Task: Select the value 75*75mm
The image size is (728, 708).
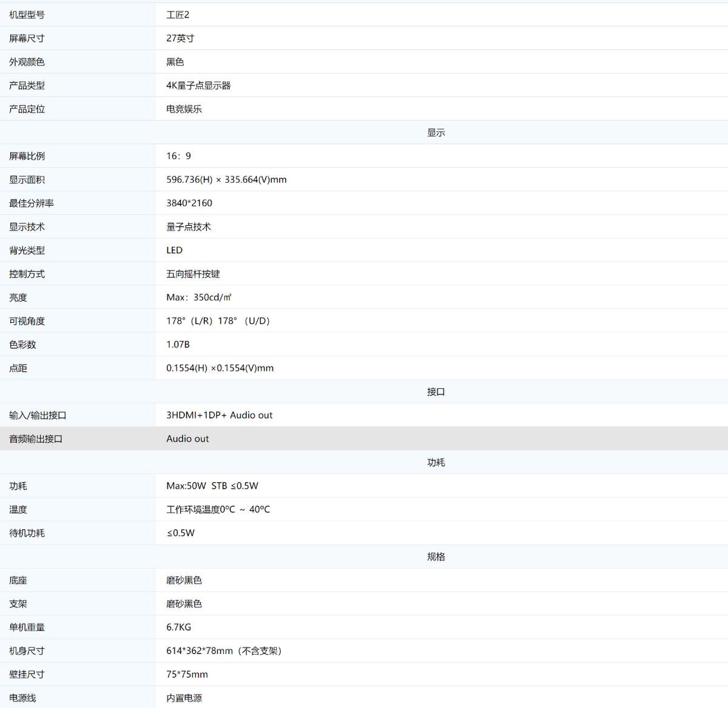Action: coord(187,675)
